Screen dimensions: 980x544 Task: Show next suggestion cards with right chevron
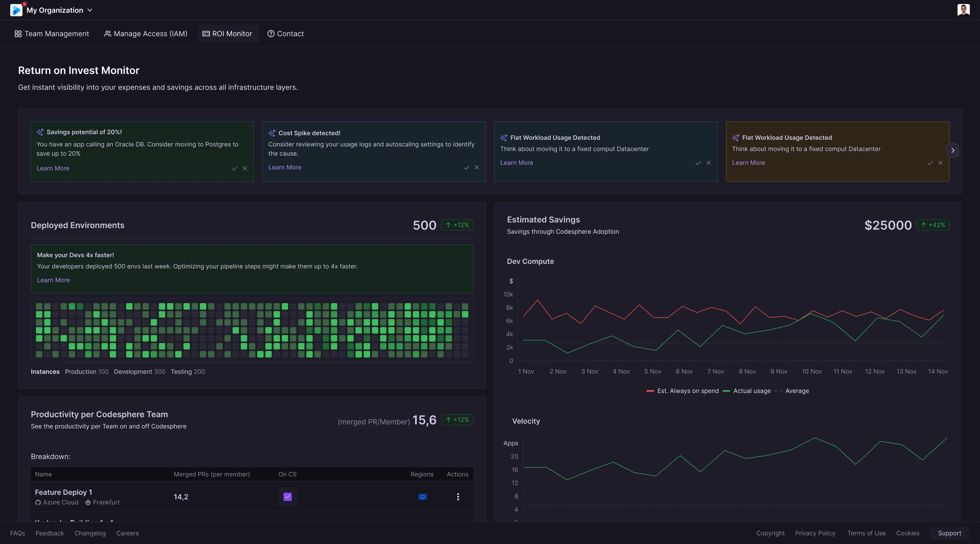(953, 151)
